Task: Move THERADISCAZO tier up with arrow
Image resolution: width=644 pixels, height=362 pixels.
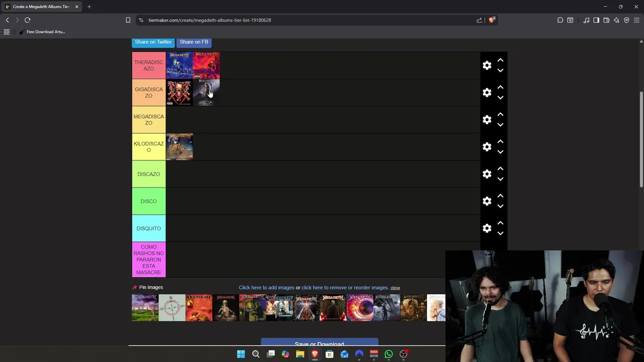Action: click(500, 60)
